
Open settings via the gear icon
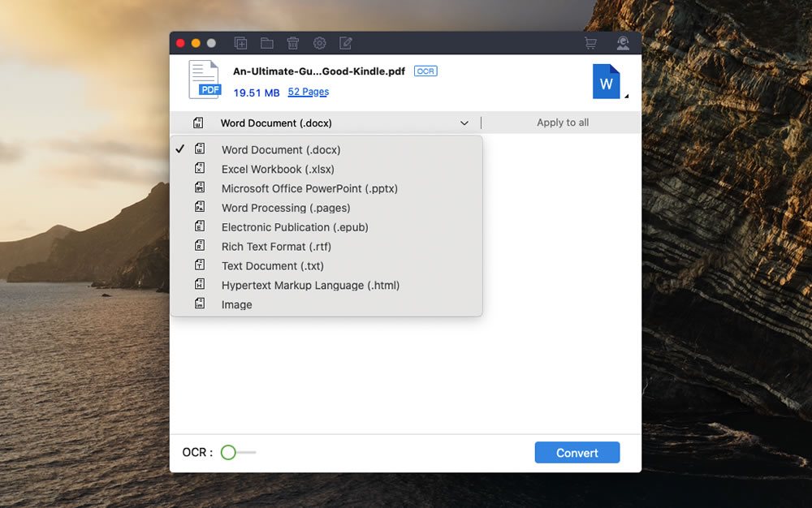coord(319,44)
